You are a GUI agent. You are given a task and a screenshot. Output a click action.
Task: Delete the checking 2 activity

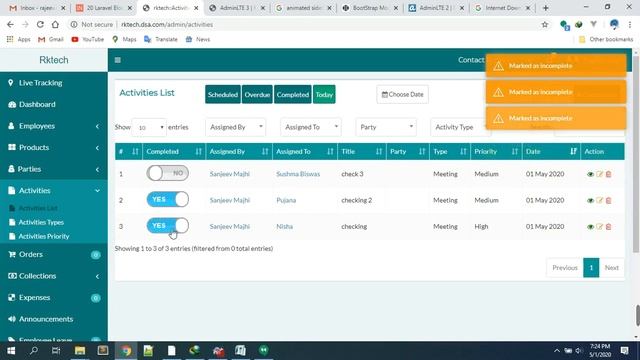click(x=608, y=200)
